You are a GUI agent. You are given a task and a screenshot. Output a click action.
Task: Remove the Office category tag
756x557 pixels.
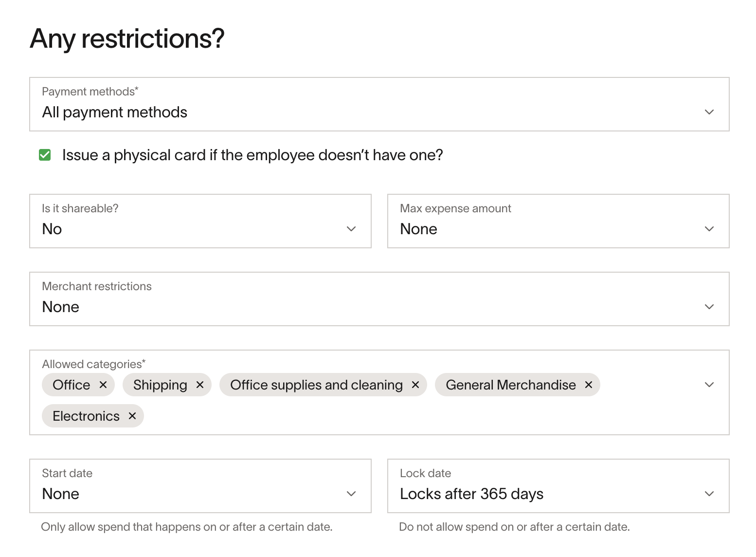tap(103, 385)
